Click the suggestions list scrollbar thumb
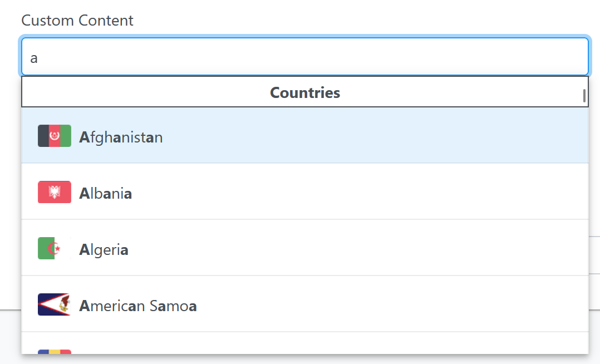This screenshot has height=364, width=600. [x=584, y=96]
